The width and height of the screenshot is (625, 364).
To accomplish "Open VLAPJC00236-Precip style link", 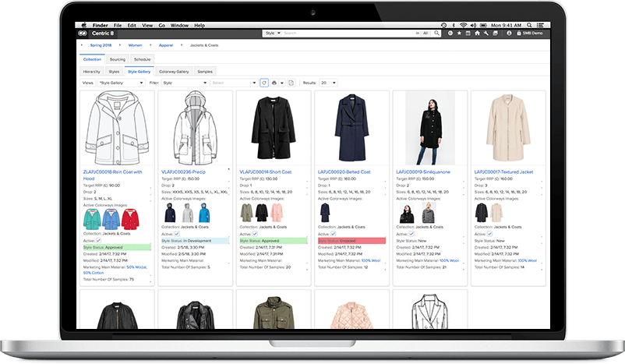I will point(183,171).
